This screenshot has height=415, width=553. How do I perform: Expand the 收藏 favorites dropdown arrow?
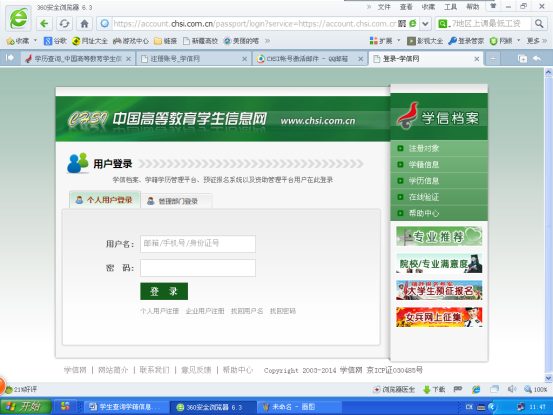35,41
